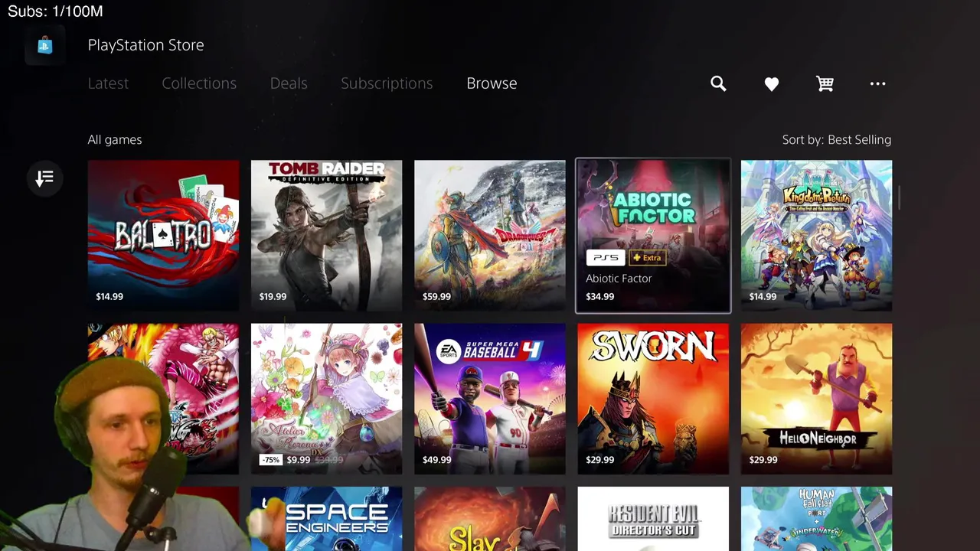Open the sort and filter icon

click(x=44, y=178)
